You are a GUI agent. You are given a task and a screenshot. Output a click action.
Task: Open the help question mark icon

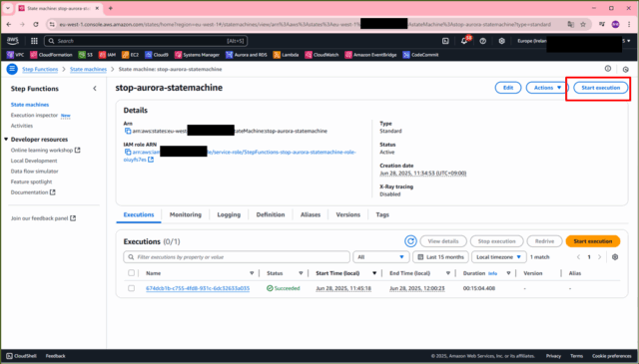pyautogui.click(x=483, y=41)
